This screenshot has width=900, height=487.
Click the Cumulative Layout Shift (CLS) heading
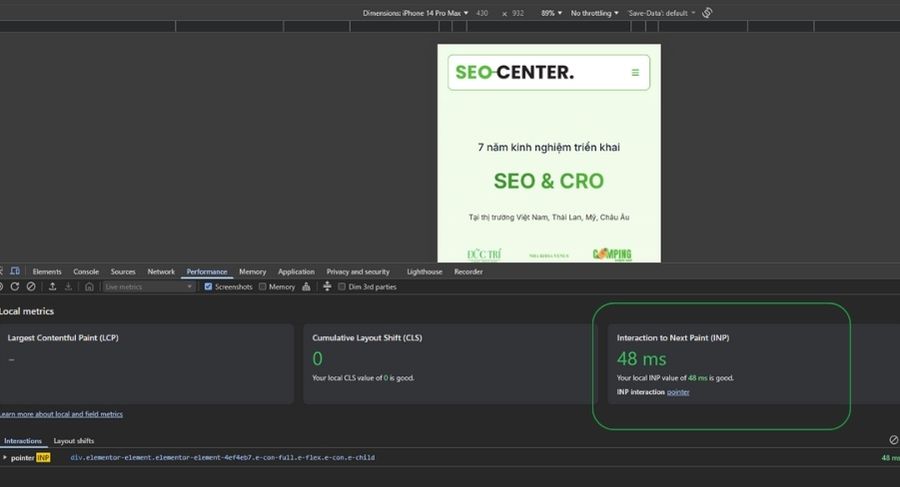367,338
